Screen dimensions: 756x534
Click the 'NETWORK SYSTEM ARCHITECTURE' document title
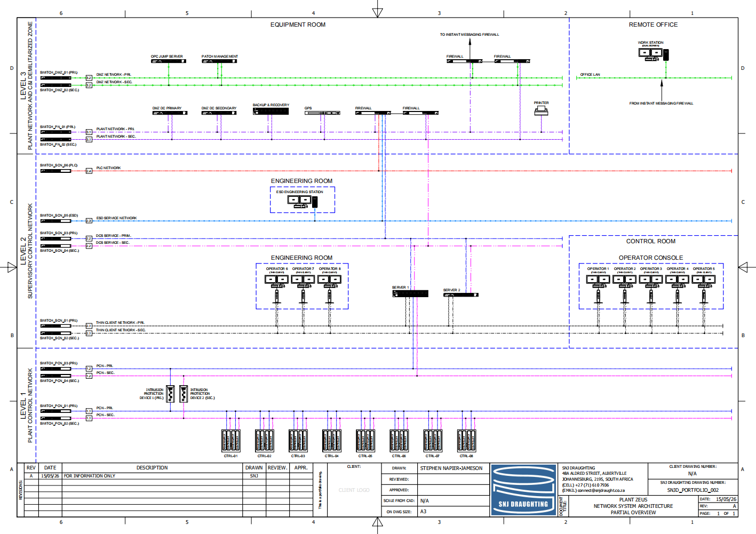[x=633, y=506]
